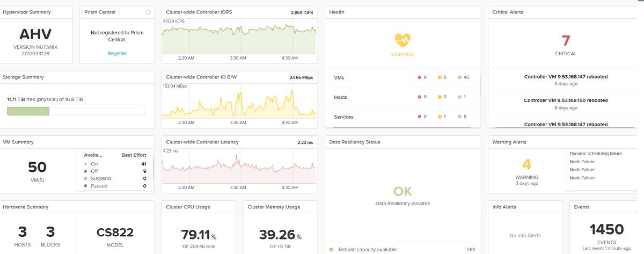
Task: Click the Prism Central help question mark icon
Action: (x=148, y=12)
